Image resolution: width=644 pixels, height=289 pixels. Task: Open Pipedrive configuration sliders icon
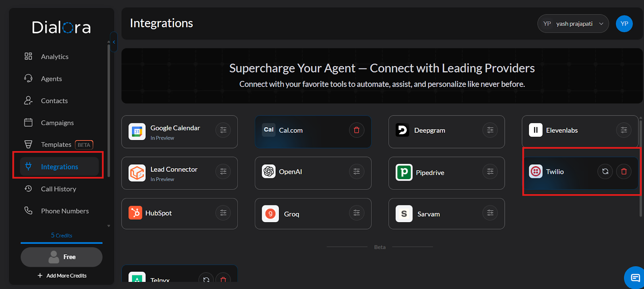[490, 171]
